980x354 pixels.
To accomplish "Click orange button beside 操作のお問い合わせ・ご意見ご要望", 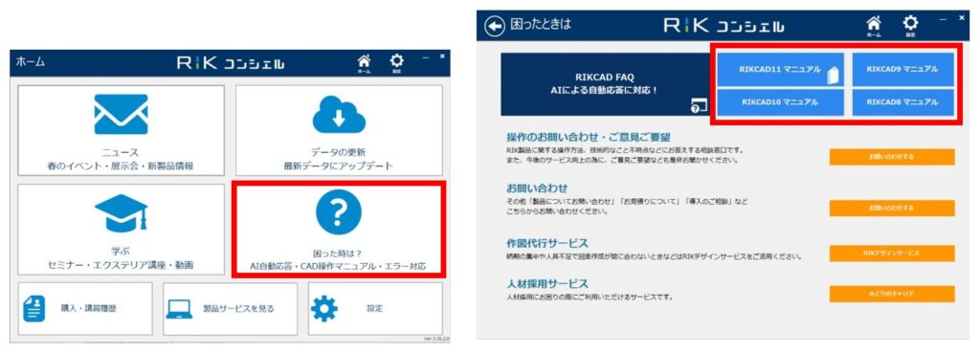I will [x=892, y=157].
